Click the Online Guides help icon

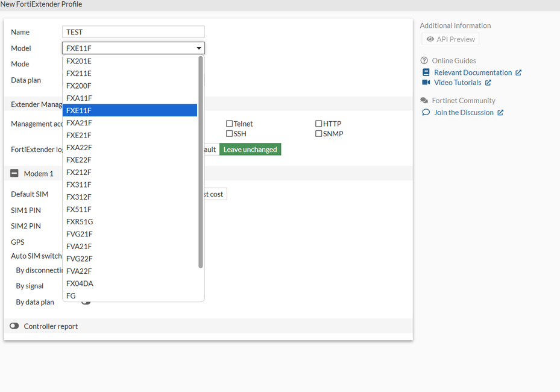coord(424,60)
